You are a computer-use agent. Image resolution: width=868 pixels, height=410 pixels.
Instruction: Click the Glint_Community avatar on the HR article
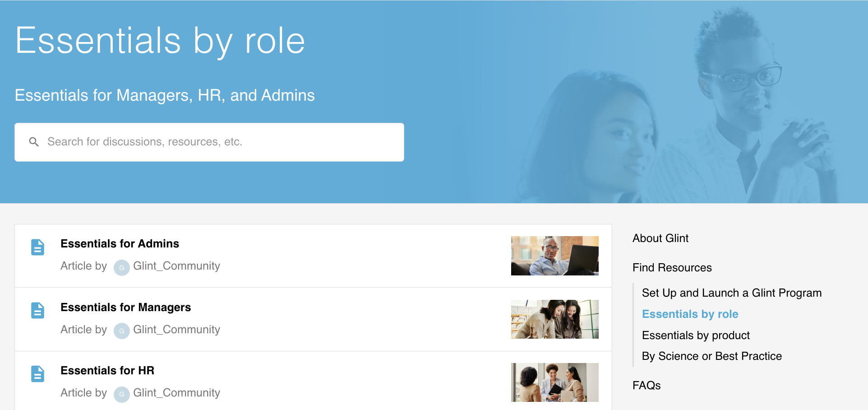tap(121, 394)
